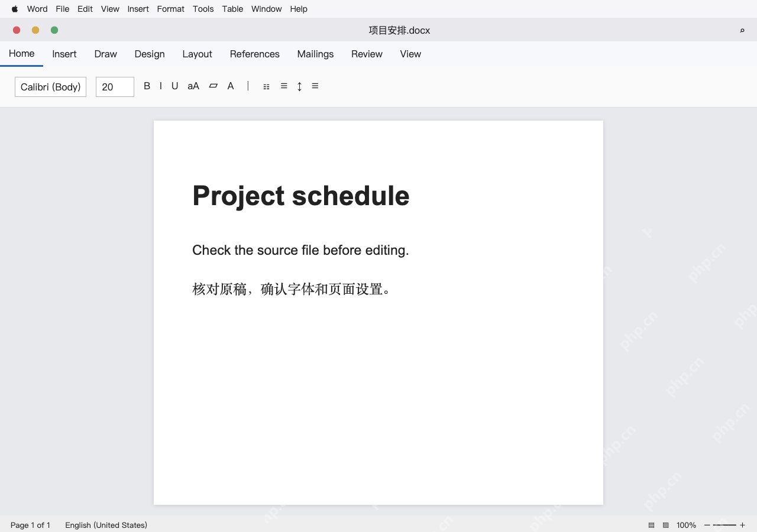Underline text with the U icon
The height and width of the screenshot is (532, 757).
pyautogui.click(x=175, y=86)
